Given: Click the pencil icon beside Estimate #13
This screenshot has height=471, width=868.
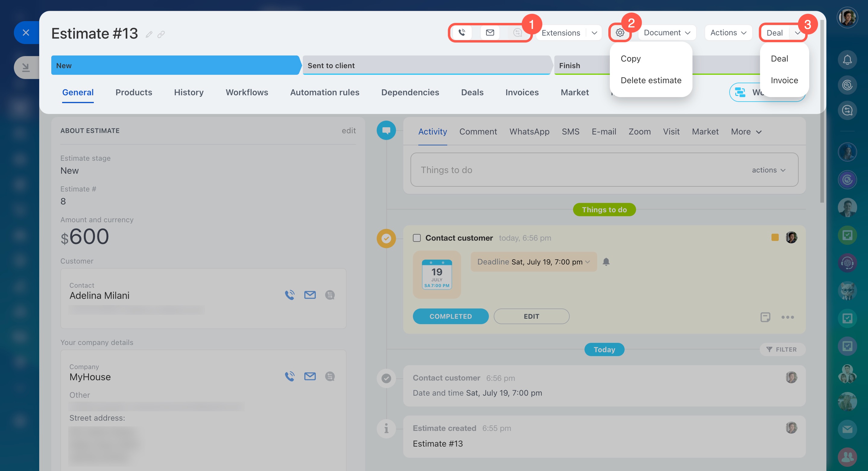Looking at the screenshot, I should click(149, 34).
